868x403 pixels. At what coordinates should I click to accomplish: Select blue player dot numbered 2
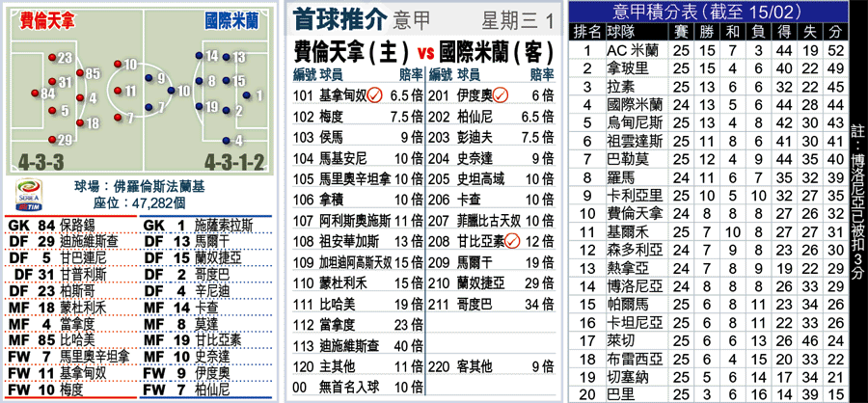click(226, 111)
